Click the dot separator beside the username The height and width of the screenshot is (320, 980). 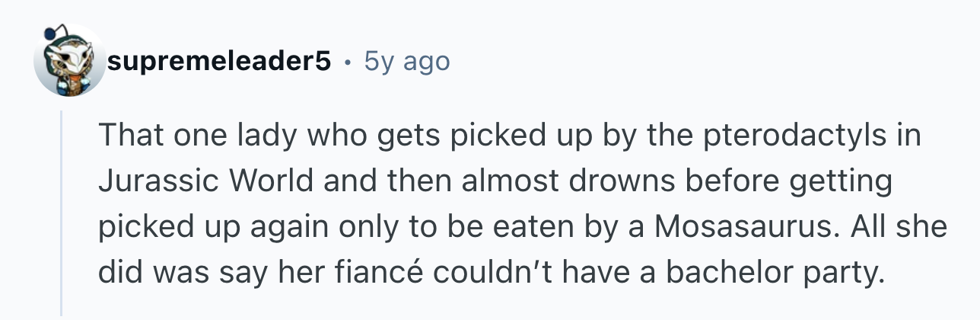pos(348,62)
